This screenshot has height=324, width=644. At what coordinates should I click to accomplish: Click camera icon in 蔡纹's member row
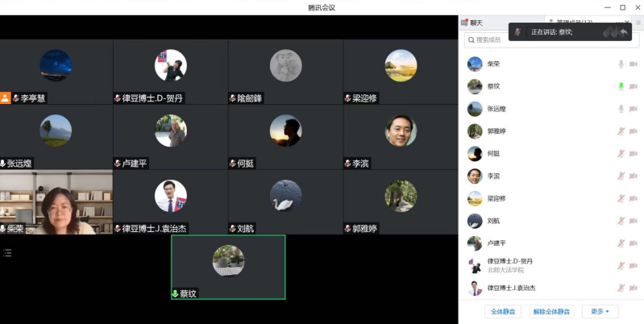pos(634,86)
